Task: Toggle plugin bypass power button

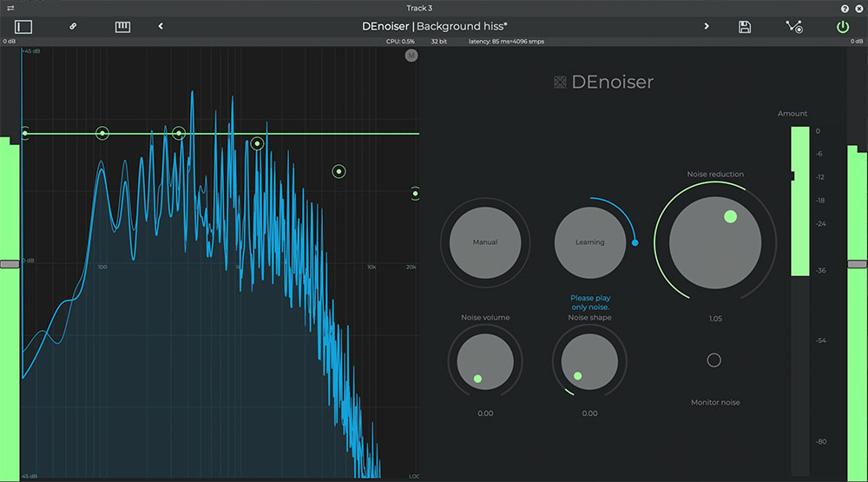Action: (843, 27)
